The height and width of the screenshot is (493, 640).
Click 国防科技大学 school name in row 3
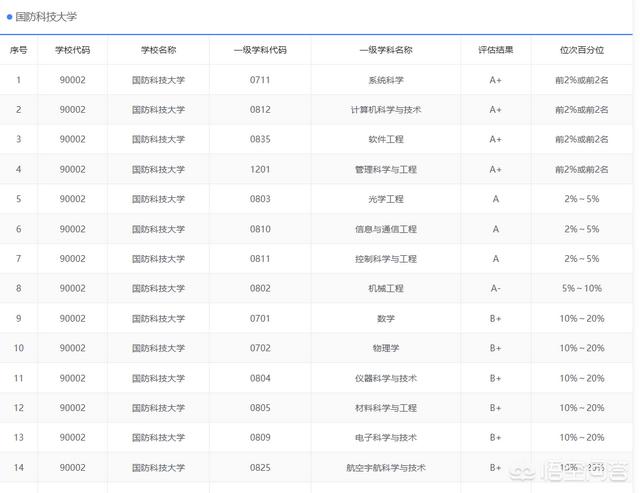[158, 140]
